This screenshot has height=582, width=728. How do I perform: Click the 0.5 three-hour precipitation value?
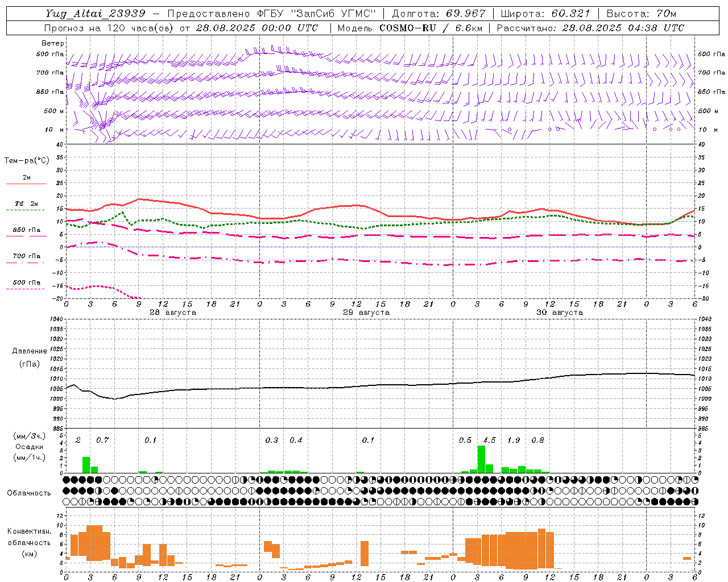coord(465,440)
